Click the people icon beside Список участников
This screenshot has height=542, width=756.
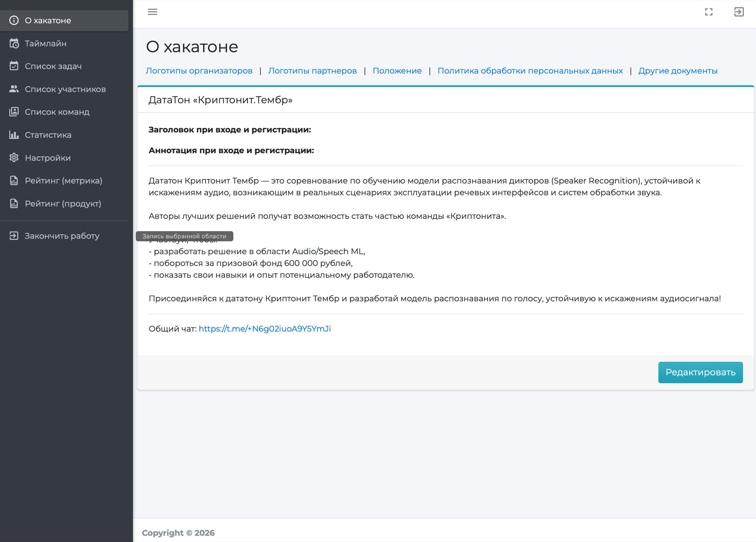[14, 89]
